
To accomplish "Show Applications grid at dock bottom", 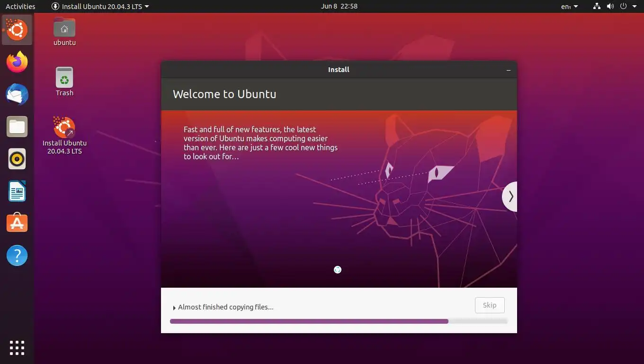I will [x=17, y=347].
